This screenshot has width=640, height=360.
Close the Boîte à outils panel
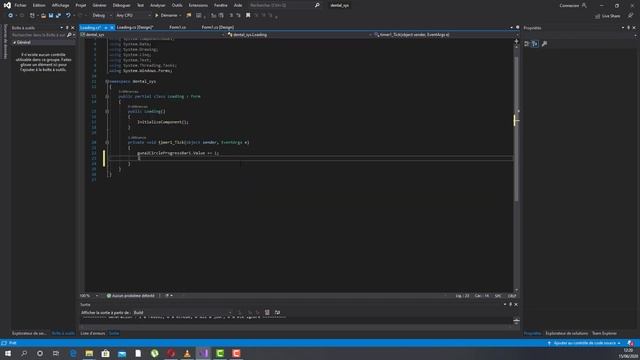(73, 28)
